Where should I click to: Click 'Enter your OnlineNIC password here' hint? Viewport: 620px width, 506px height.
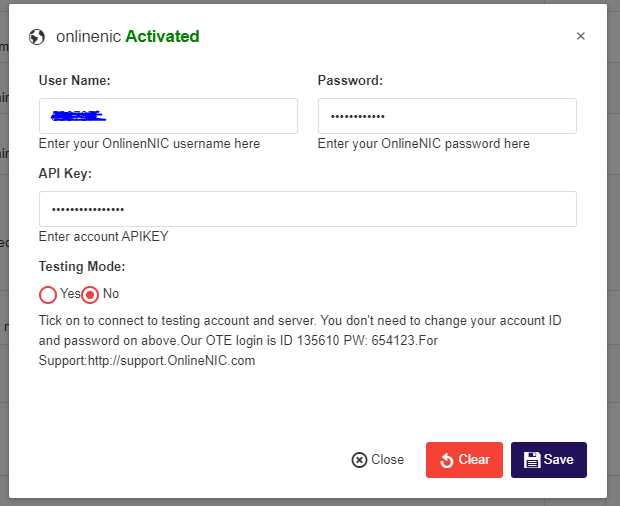click(424, 143)
